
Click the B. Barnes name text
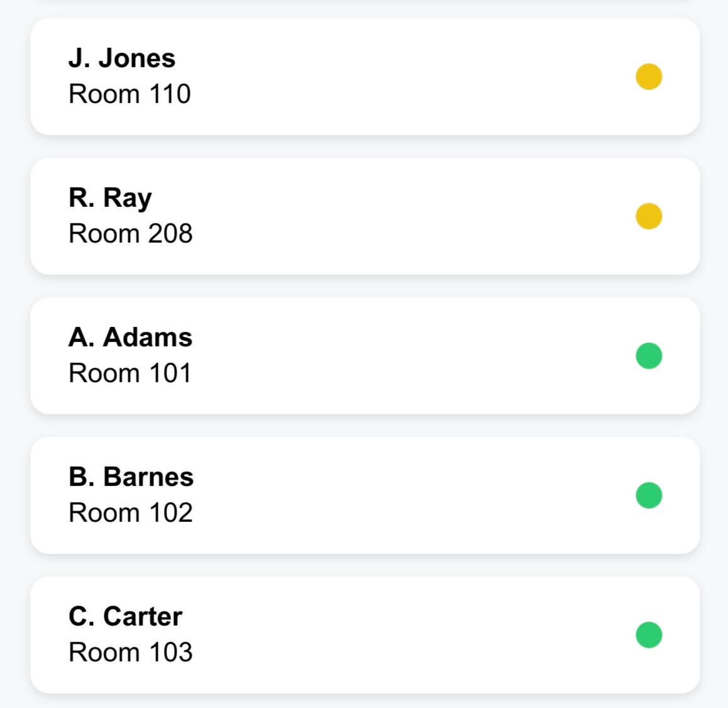(x=131, y=477)
